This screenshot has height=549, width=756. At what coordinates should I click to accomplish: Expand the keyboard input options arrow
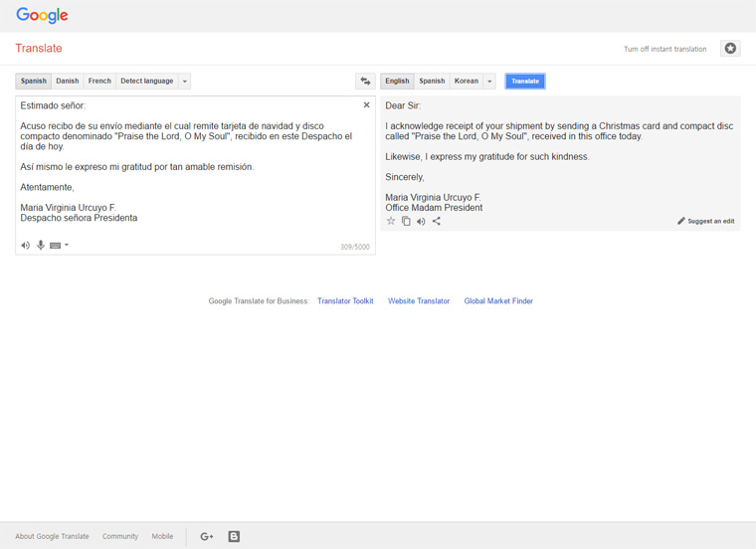[x=67, y=245]
